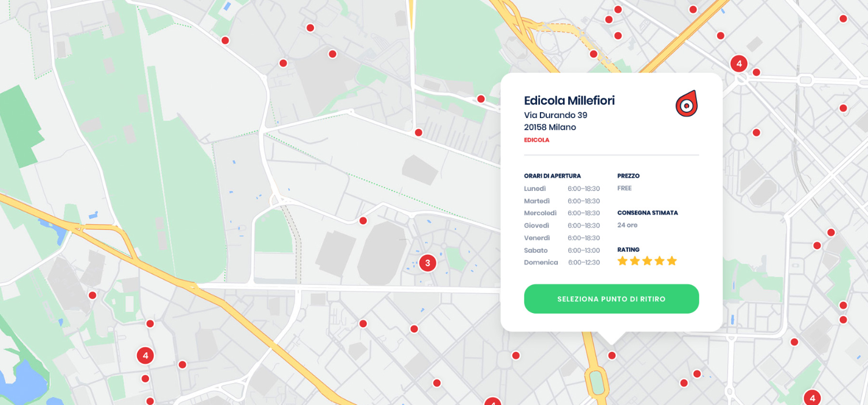Click the 20158 Milano postal code line
The width and height of the screenshot is (868, 405).
click(550, 127)
